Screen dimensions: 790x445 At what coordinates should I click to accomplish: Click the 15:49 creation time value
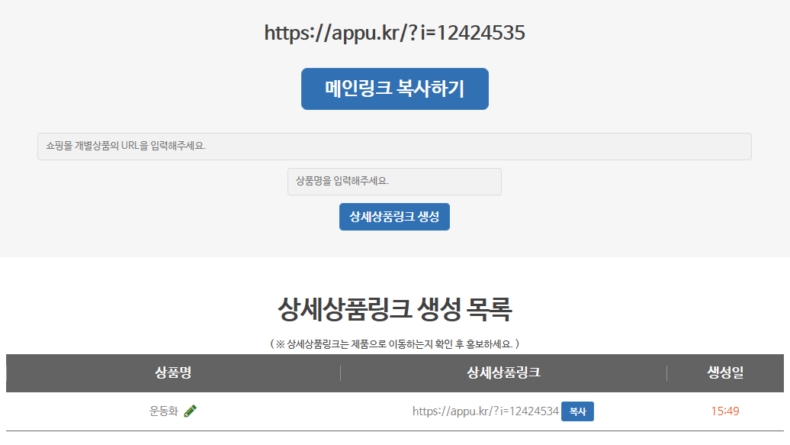click(725, 411)
